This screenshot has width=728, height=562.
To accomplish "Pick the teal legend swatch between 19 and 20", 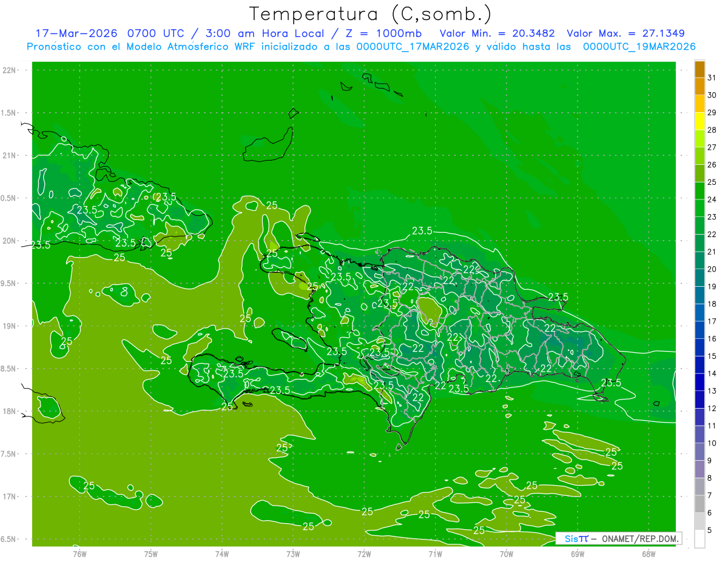I will coord(699,278).
